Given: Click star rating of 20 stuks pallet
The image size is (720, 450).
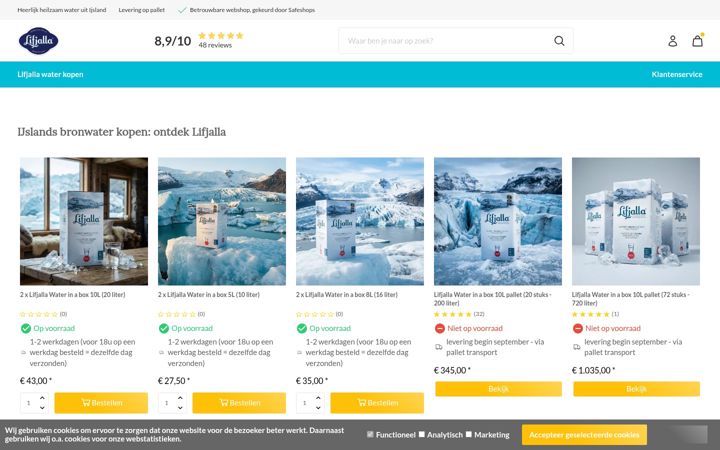Looking at the screenshot, I should pyautogui.click(x=453, y=314).
